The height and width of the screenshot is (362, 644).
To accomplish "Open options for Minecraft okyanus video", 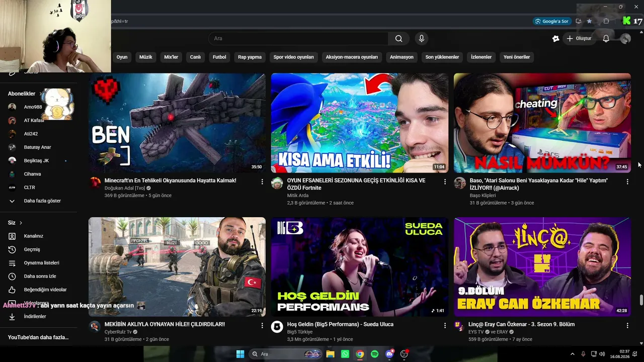I will (262, 182).
